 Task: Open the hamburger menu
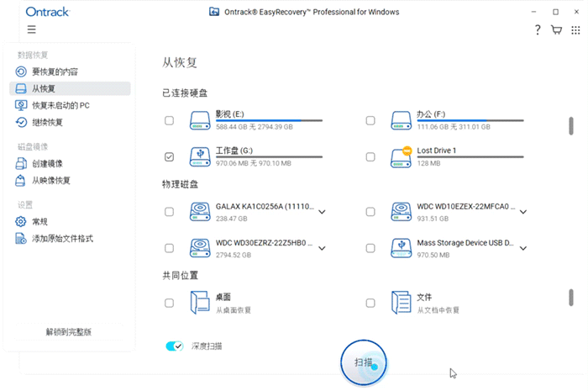[x=32, y=29]
